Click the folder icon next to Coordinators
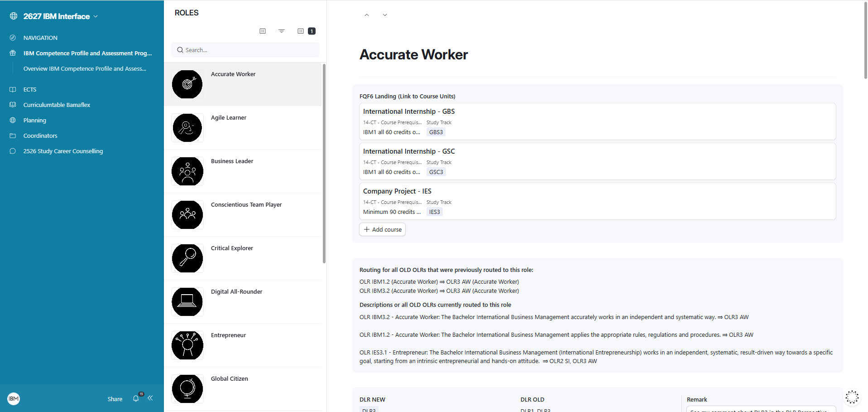 coord(13,136)
